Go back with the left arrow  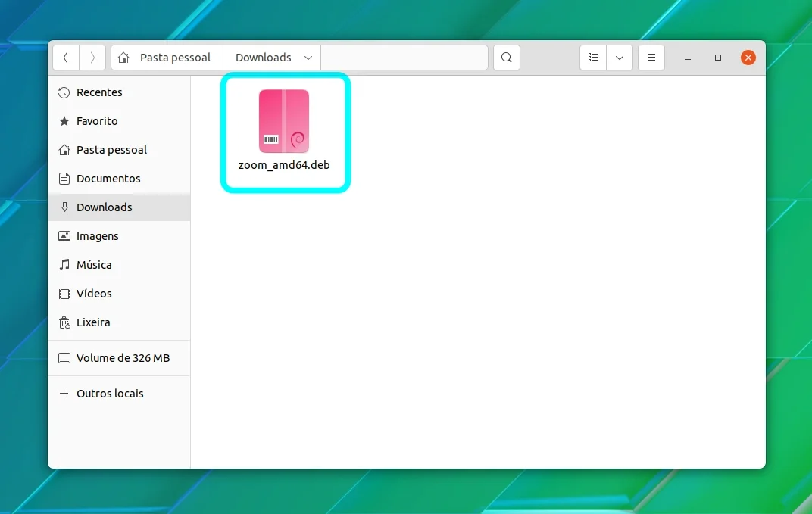point(66,58)
